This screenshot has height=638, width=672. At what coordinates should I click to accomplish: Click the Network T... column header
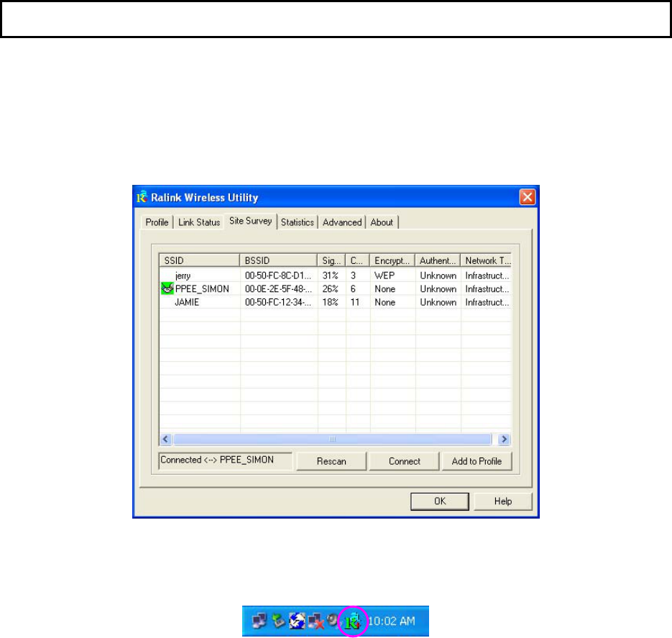(x=486, y=260)
